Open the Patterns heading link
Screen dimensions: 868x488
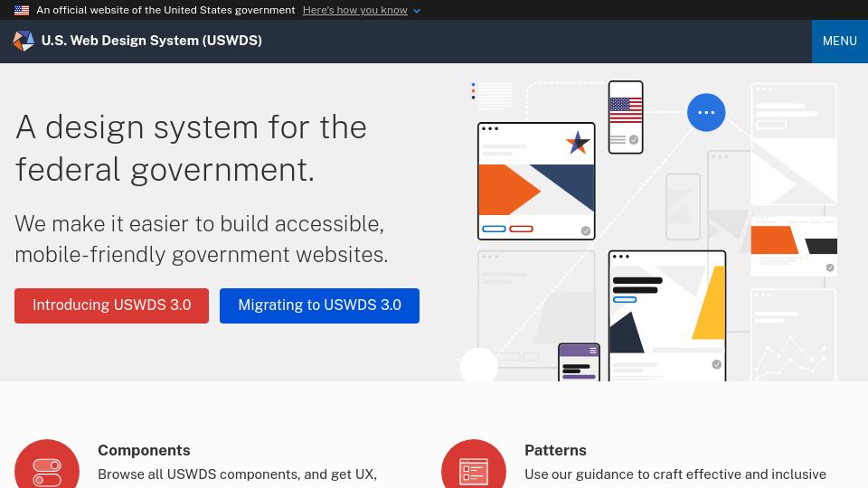click(x=555, y=450)
